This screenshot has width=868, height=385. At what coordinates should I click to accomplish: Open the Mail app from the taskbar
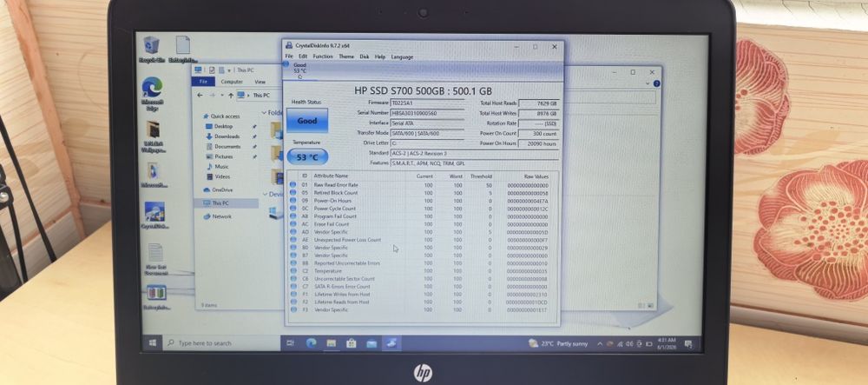[372, 343]
